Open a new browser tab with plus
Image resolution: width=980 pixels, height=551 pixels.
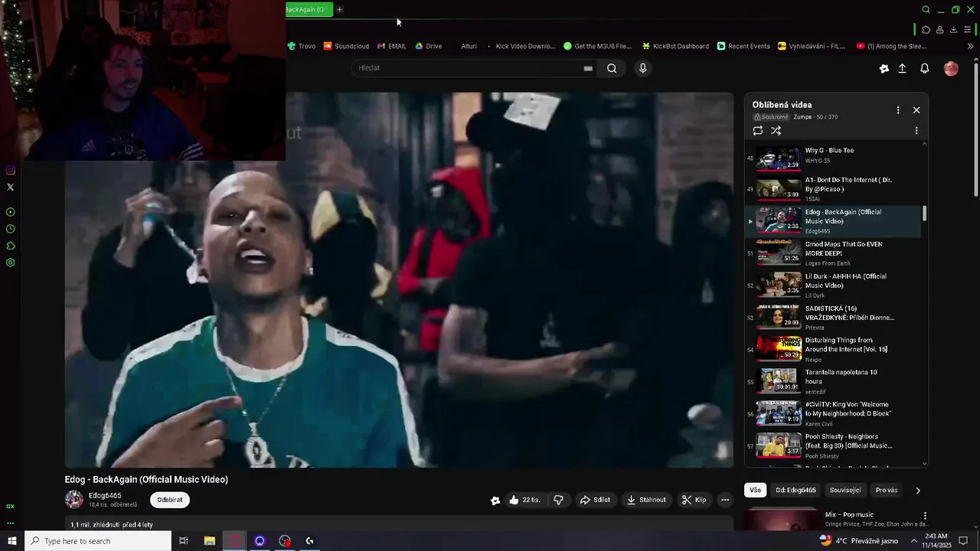coord(339,9)
